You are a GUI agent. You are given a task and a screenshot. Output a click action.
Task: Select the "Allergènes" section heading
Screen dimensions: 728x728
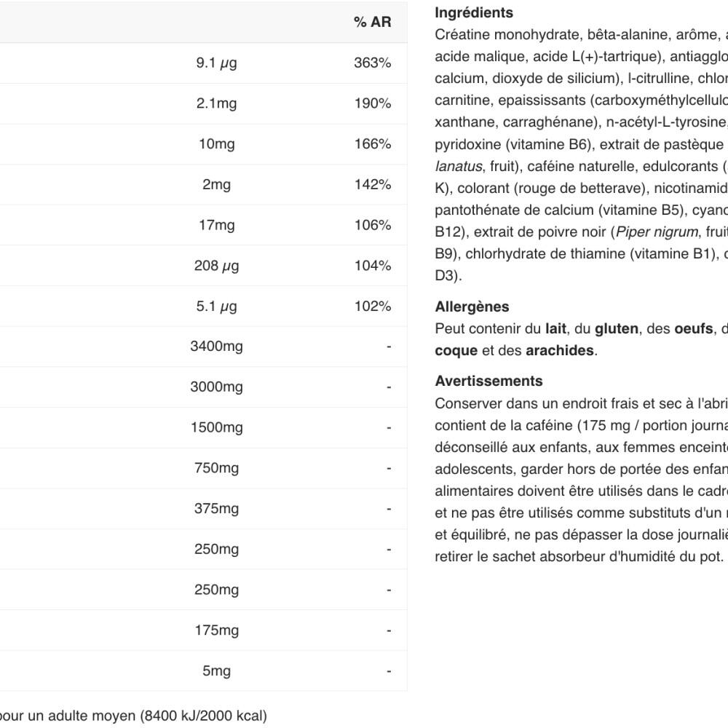tap(472, 307)
